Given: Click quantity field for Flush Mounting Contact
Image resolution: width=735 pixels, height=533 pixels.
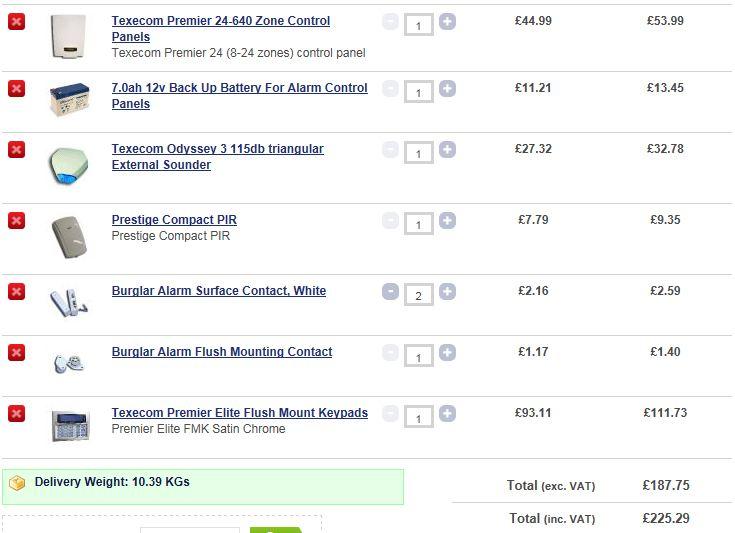Looking at the screenshot, I should 418,356.
